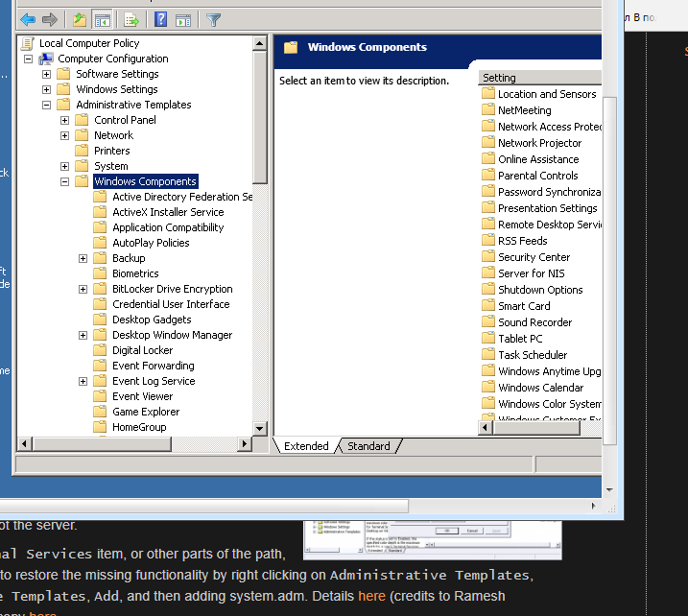Expand the Desktop Window Manager node
688x616 pixels.
83,335
